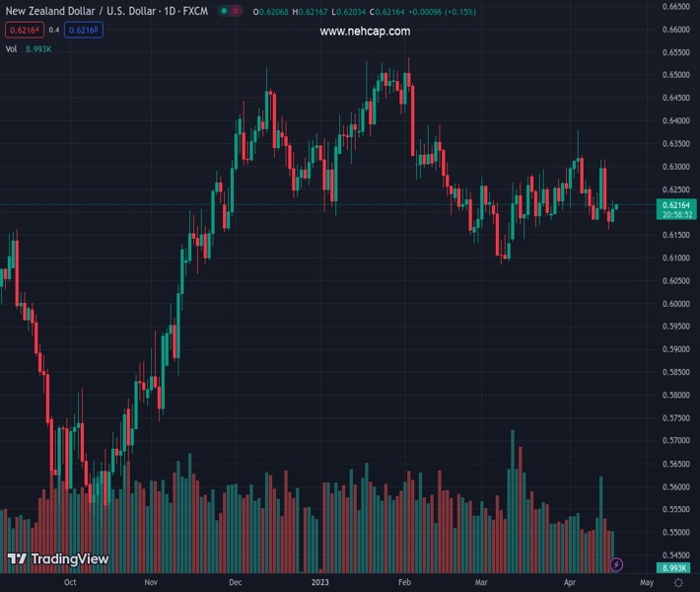Click the 0.65000 level on price scale
The width and height of the screenshot is (700, 592).
coord(675,75)
